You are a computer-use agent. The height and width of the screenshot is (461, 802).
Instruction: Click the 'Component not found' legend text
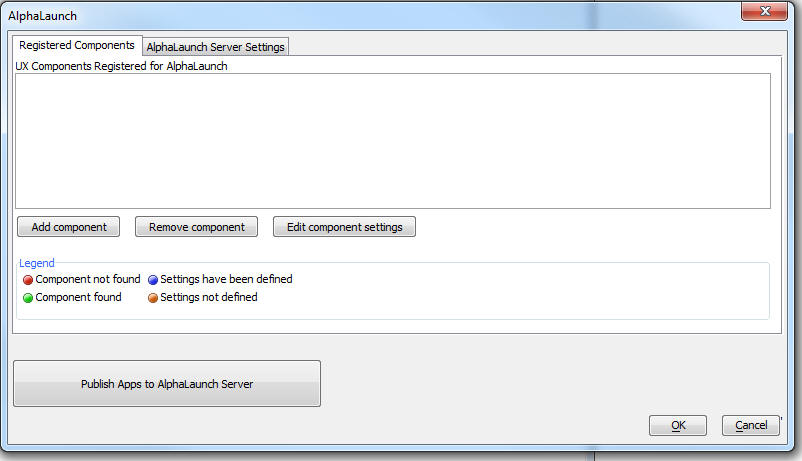coord(87,279)
